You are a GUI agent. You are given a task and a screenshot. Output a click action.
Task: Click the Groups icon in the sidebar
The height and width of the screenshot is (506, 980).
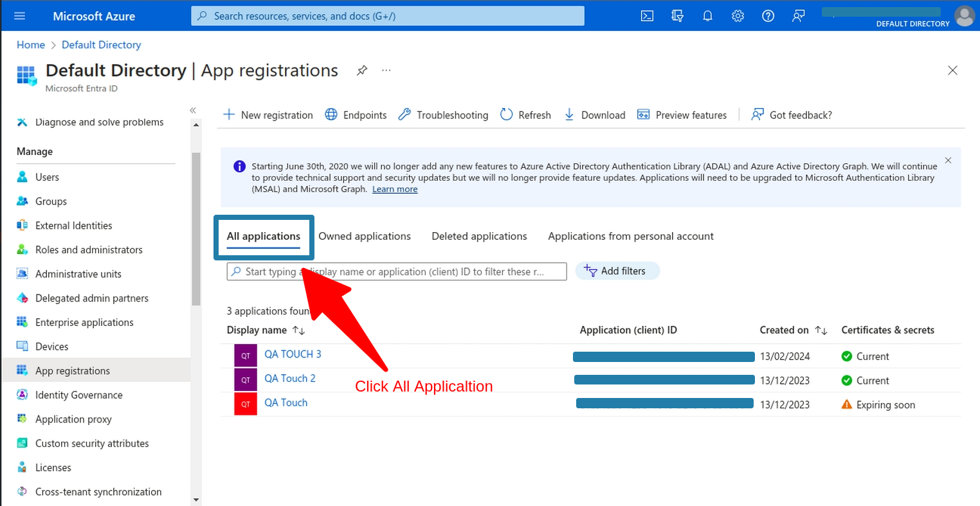pos(23,201)
